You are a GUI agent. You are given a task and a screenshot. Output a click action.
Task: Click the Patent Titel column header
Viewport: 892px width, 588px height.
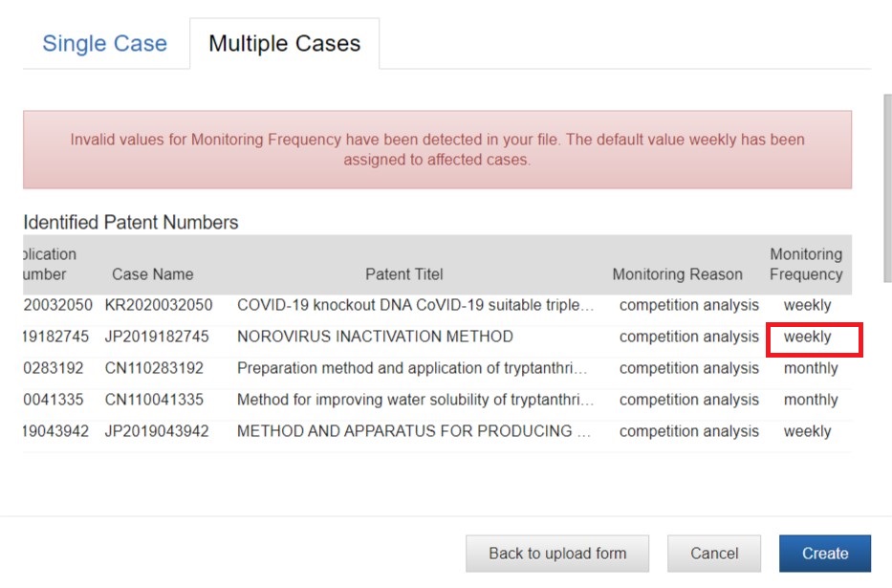pos(403,274)
